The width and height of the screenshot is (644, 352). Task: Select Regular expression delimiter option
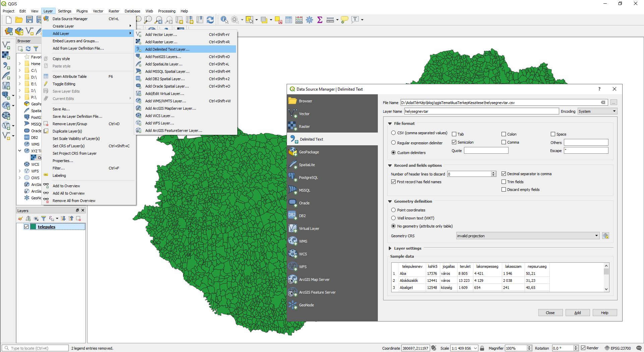click(x=394, y=143)
